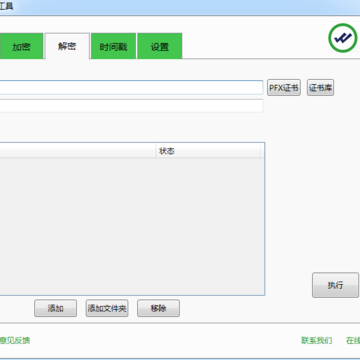Go to the 设置 tab
The width and height of the screenshot is (360, 360).
coord(160,46)
